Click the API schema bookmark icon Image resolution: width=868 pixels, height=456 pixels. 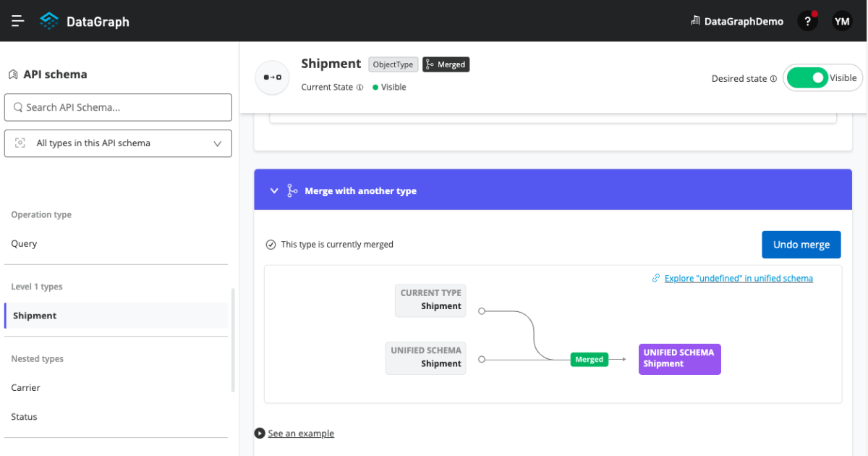[12, 74]
